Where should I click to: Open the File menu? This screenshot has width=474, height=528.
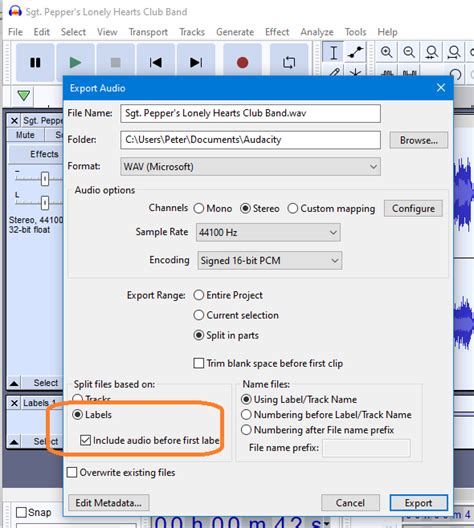pyautogui.click(x=15, y=32)
